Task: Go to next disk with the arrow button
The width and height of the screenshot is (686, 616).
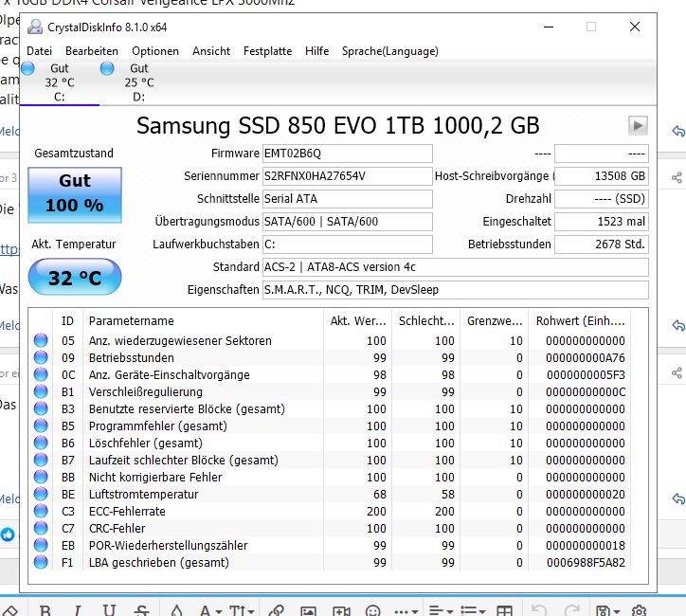Action: (638, 126)
